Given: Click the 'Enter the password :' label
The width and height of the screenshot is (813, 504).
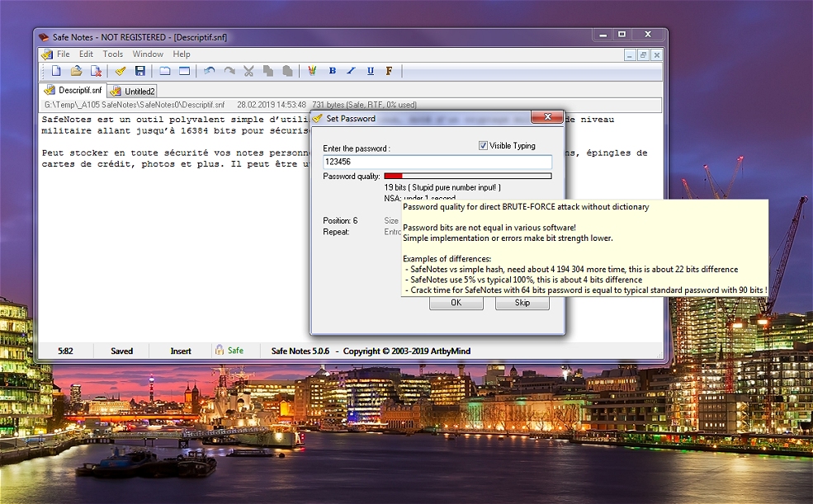Looking at the screenshot, I should [357, 148].
